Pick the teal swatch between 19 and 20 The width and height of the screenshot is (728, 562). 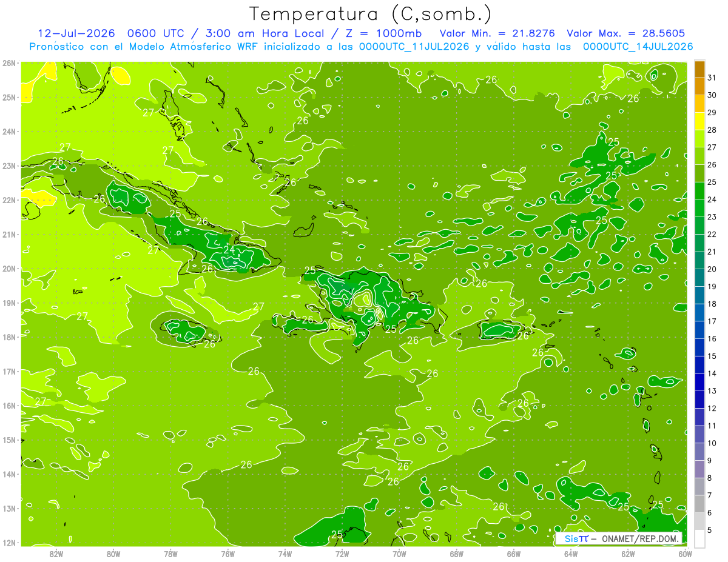point(699,278)
